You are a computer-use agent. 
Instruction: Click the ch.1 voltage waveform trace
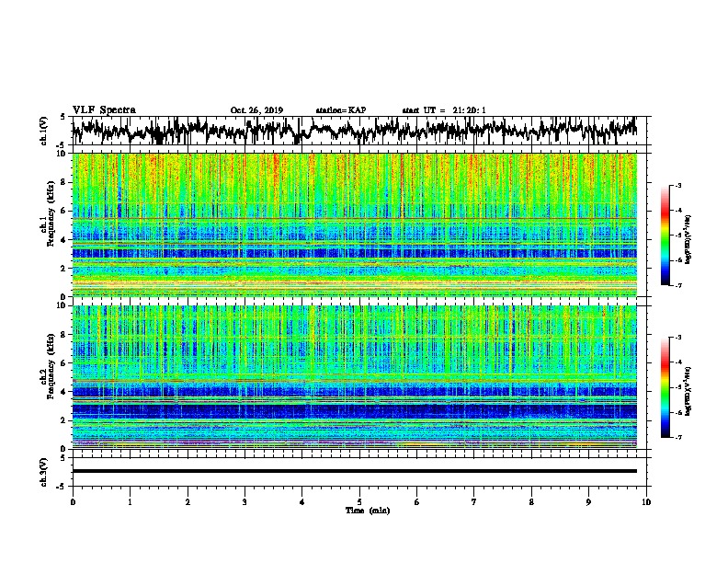[x=355, y=131]
